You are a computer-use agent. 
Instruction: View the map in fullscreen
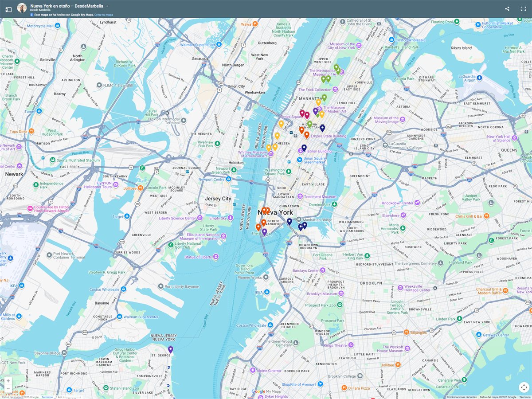coord(523,9)
